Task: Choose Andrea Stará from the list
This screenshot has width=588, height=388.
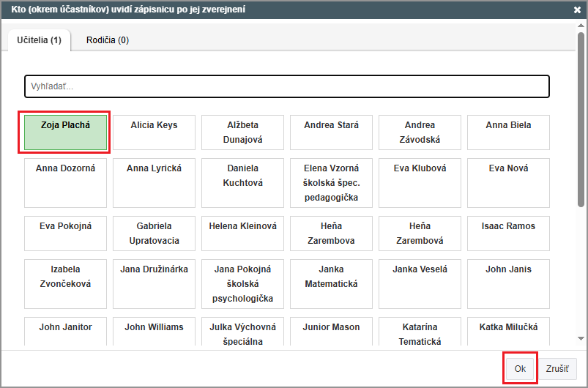Action: 331,133
